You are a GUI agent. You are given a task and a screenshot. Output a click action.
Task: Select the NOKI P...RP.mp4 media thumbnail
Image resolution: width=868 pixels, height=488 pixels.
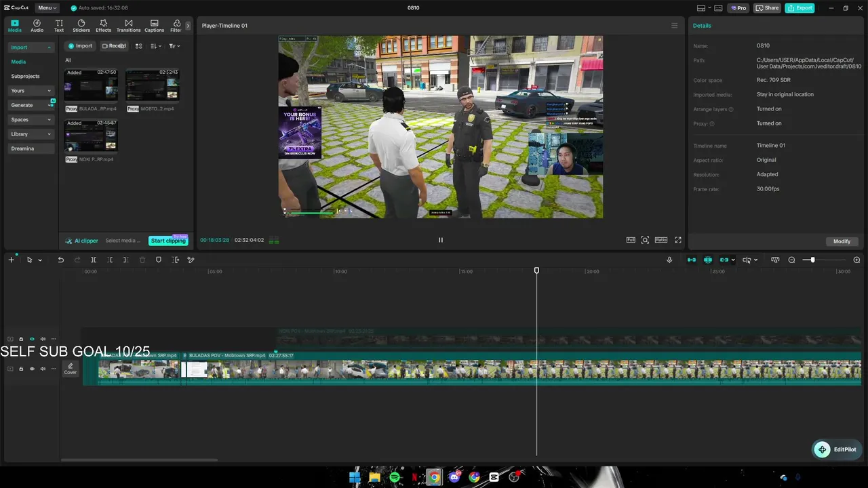tap(91, 136)
